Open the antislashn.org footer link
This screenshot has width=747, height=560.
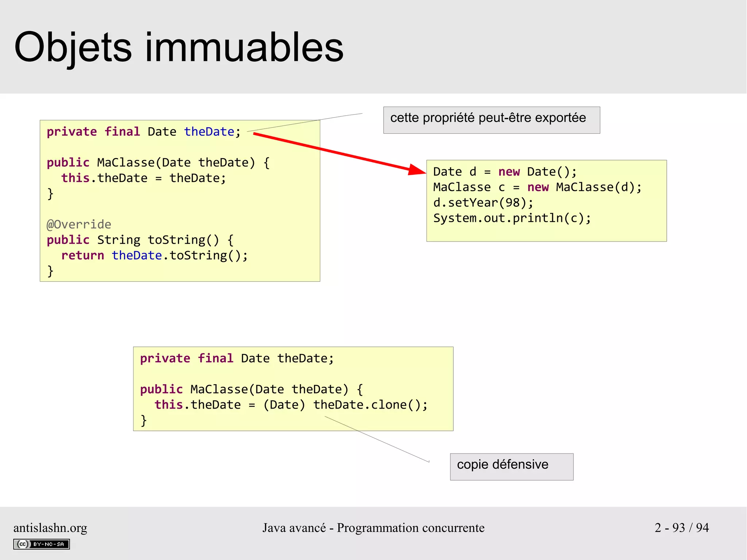pyautogui.click(x=50, y=528)
